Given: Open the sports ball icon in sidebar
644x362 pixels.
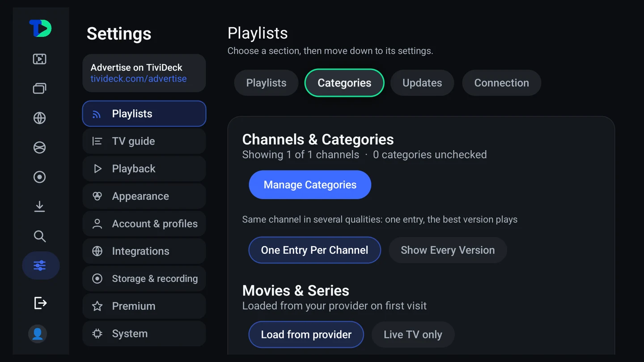Looking at the screenshot, I should tap(40, 147).
